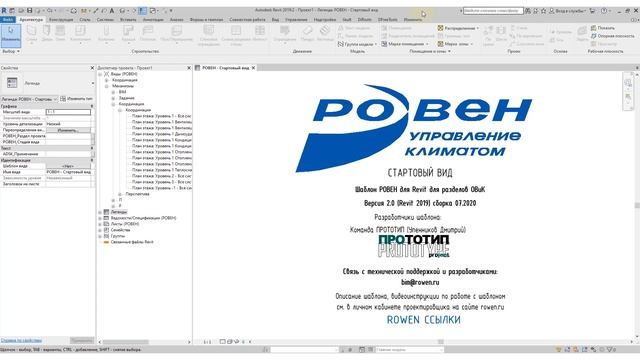
Task: Click the Группа модели tool
Action: (x=358, y=44)
